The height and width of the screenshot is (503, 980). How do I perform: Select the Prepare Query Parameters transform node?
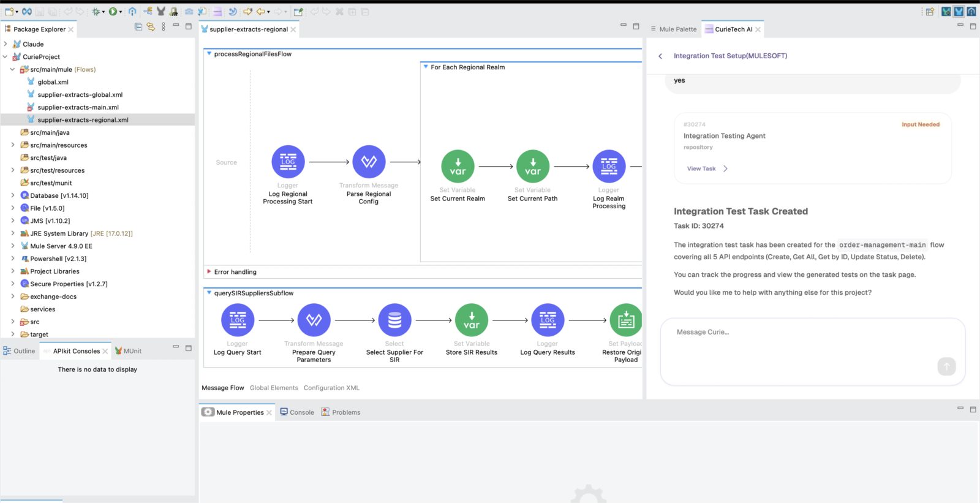tap(314, 320)
